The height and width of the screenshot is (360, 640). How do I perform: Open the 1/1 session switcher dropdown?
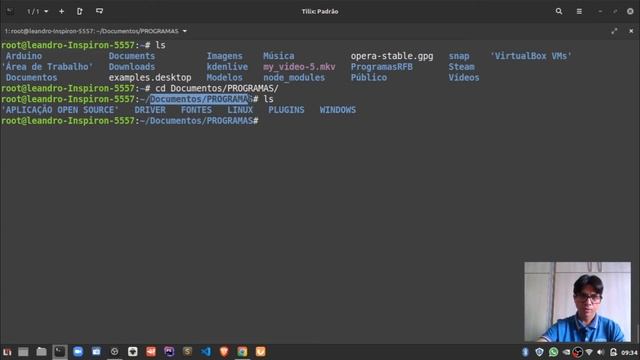(x=38, y=11)
